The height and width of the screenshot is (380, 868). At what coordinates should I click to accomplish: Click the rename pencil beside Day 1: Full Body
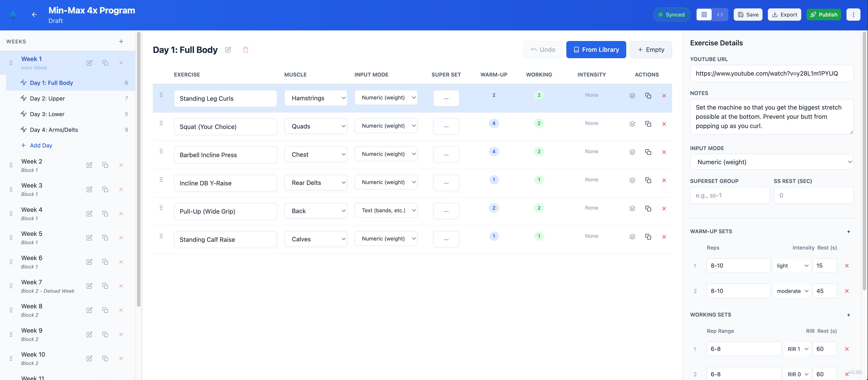click(x=228, y=50)
